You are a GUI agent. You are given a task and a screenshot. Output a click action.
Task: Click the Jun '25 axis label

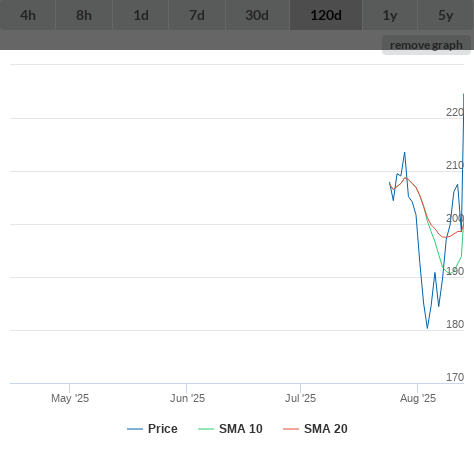(x=187, y=398)
